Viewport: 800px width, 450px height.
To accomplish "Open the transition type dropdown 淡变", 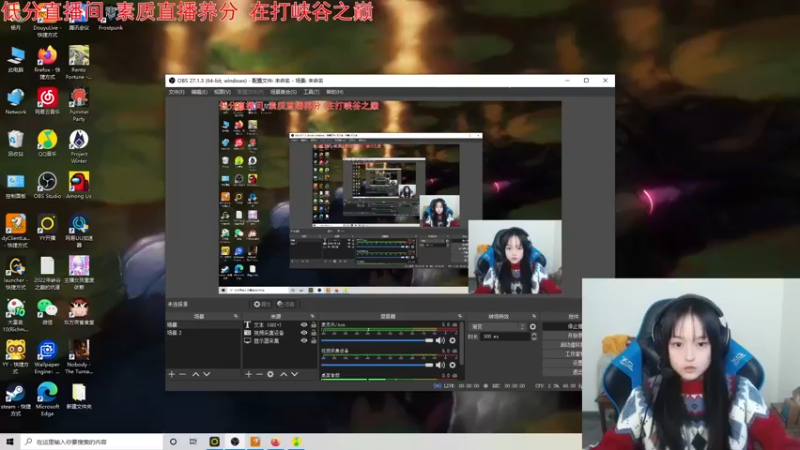I will click(497, 327).
